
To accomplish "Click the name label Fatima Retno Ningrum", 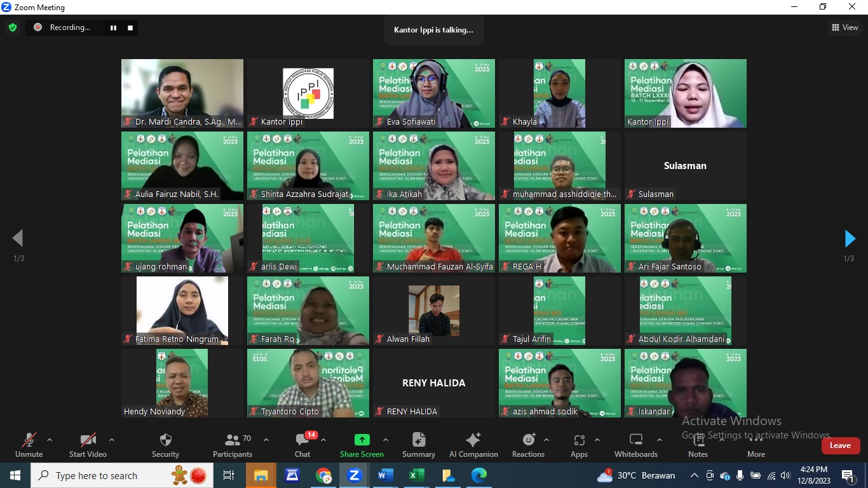I will (177, 339).
